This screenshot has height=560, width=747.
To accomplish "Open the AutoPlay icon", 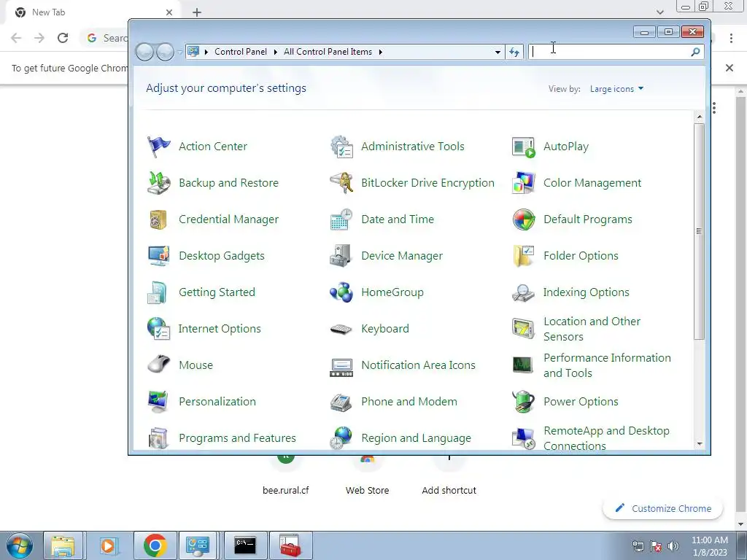I will [x=524, y=147].
